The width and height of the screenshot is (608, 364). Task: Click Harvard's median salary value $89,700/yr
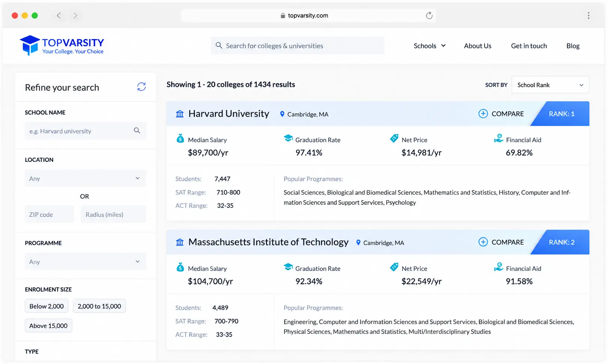(208, 153)
